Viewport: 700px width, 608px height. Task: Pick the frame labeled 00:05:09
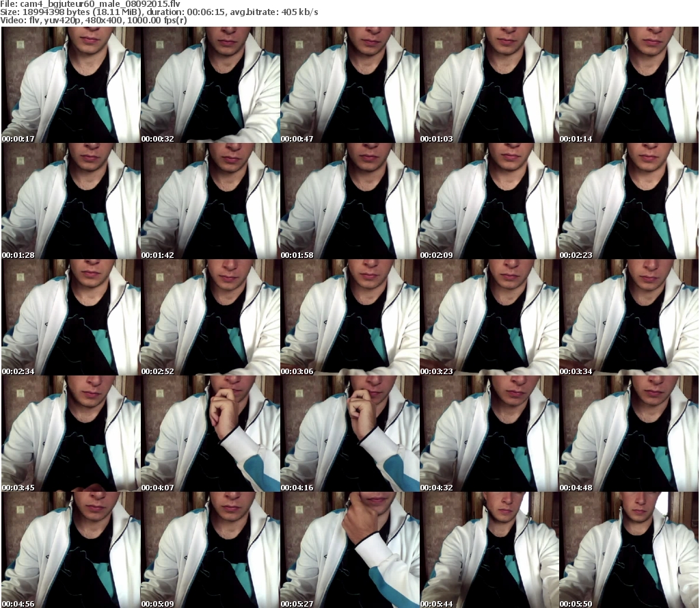[211, 550]
